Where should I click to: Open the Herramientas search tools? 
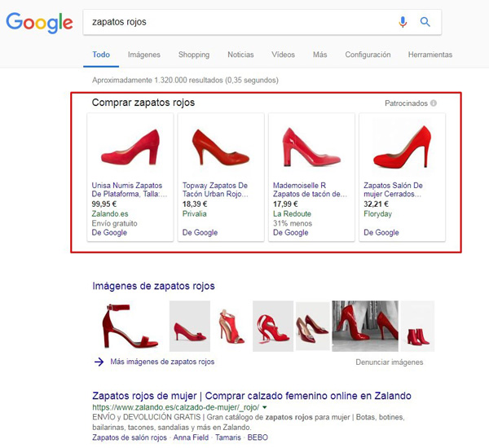click(430, 55)
